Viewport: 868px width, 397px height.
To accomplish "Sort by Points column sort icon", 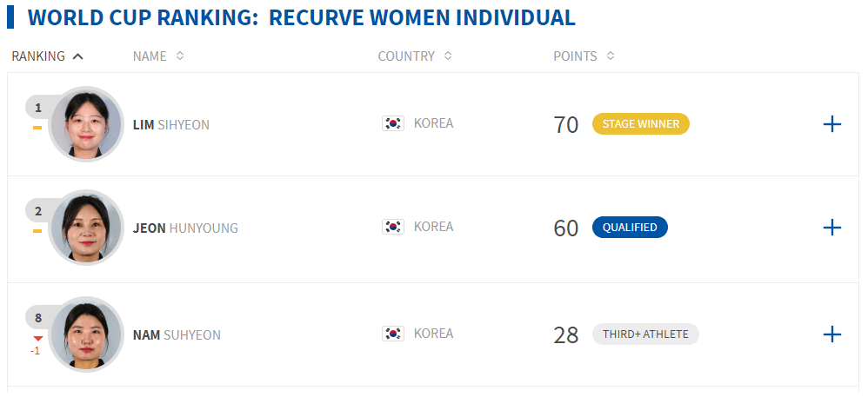I will pyautogui.click(x=611, y=56).
